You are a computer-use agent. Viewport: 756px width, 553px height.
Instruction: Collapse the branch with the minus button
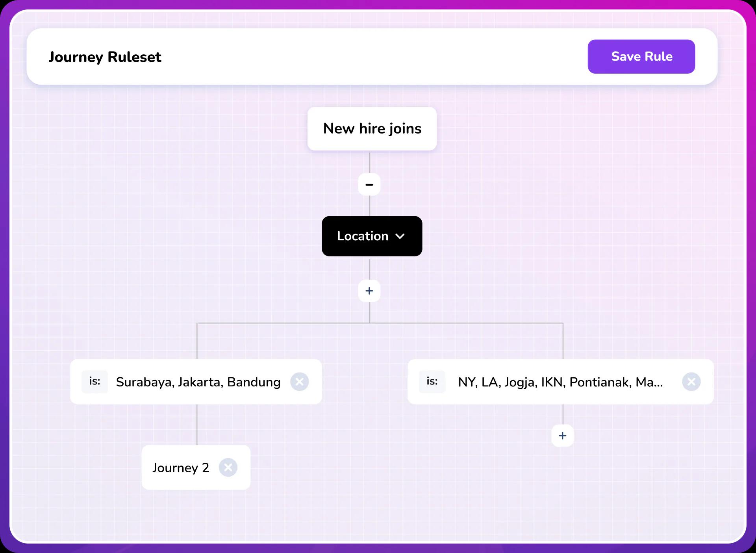(369, 184)
